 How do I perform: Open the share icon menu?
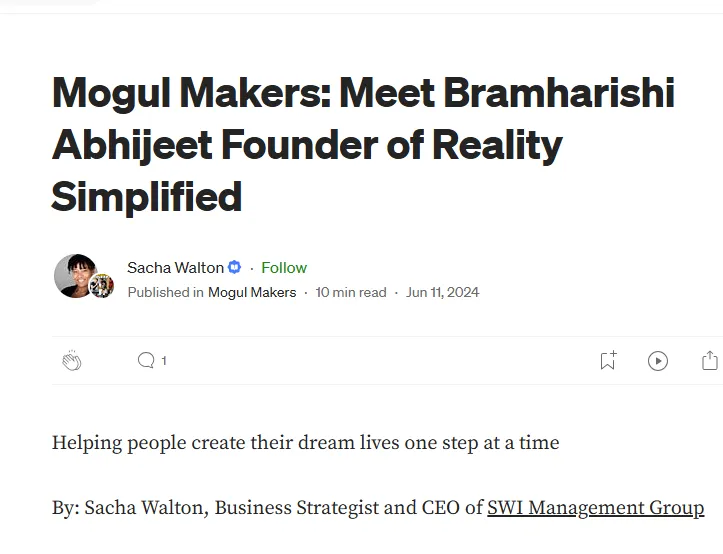pos(710,360)
